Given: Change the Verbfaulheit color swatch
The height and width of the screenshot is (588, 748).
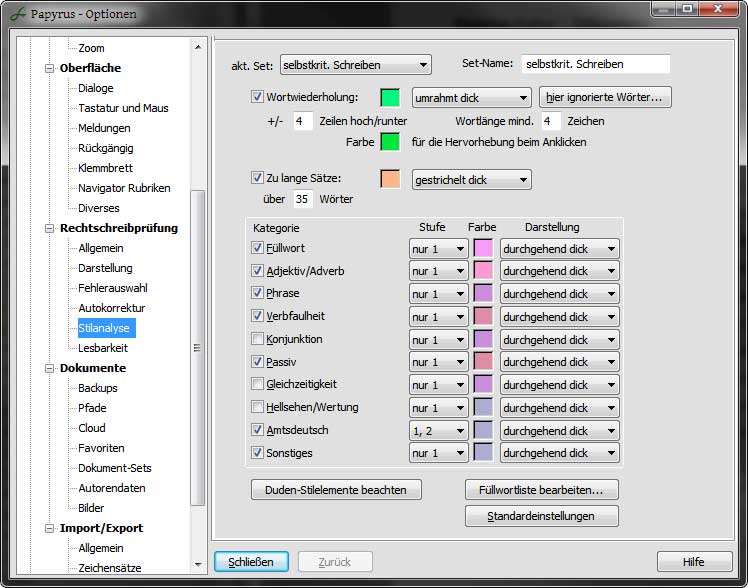Looking at the screenshot, I should (483, 316).
